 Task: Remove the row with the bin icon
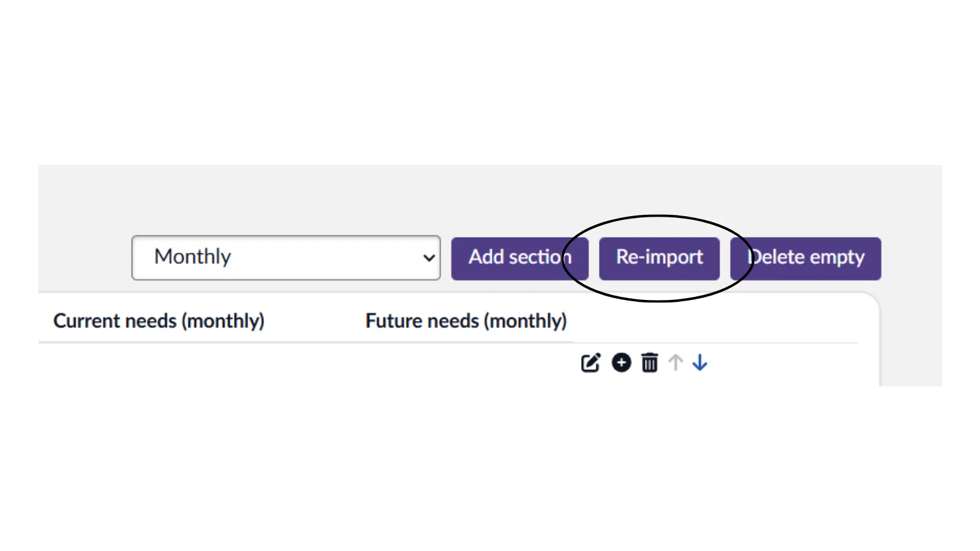pyautogui.click(x=649, y=363)
